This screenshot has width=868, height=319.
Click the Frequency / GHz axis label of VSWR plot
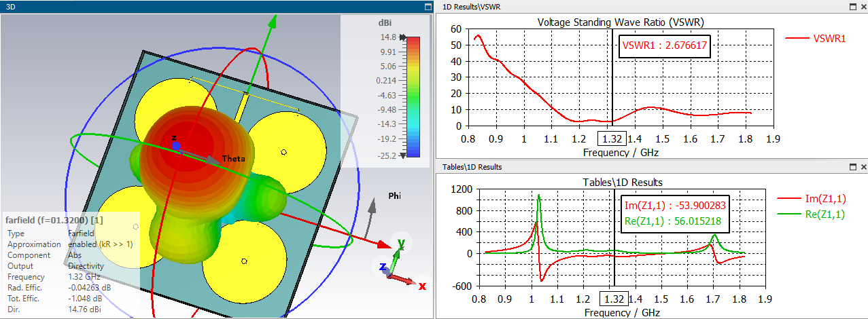tap(621, 153)
